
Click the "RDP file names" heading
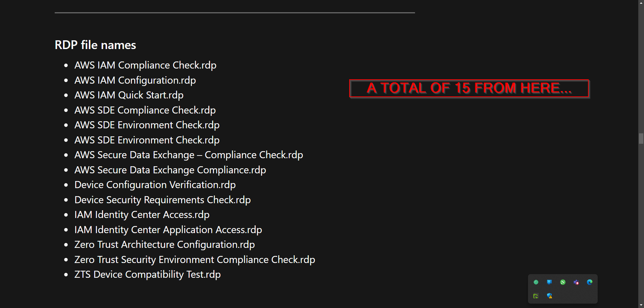click(95, 45)
